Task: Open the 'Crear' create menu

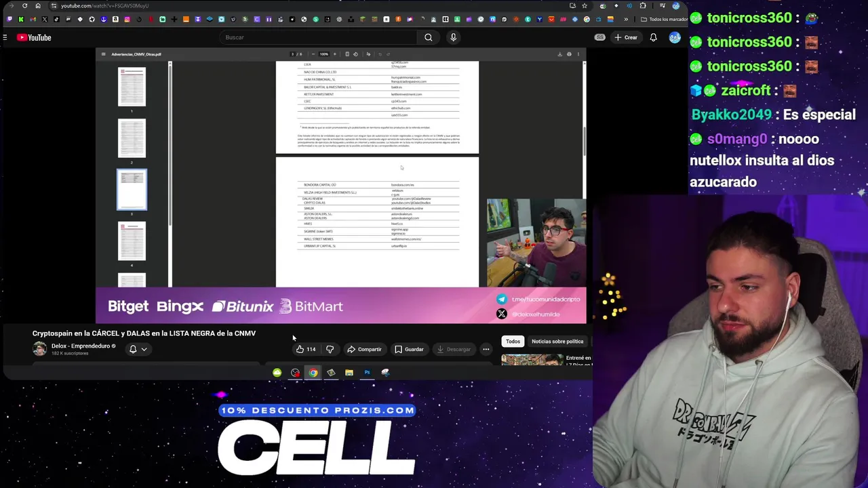Action: (x=626, y=37)
